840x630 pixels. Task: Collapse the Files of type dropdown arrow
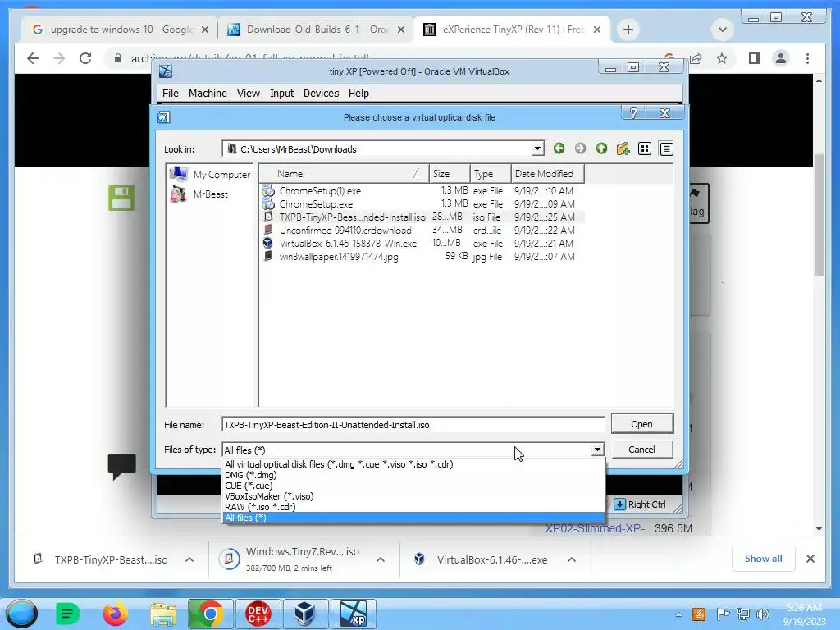[597, 450]
